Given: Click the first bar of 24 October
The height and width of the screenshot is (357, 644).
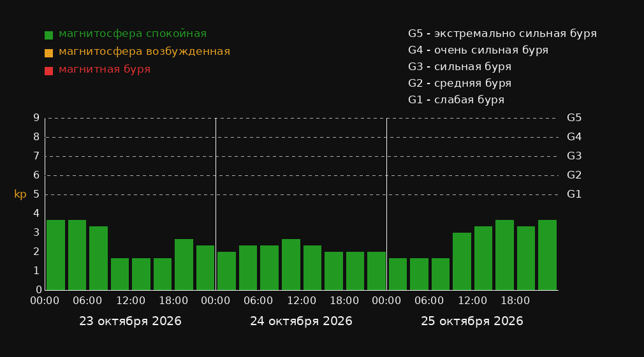Looking at the screenshot, I should click(227, 271).
